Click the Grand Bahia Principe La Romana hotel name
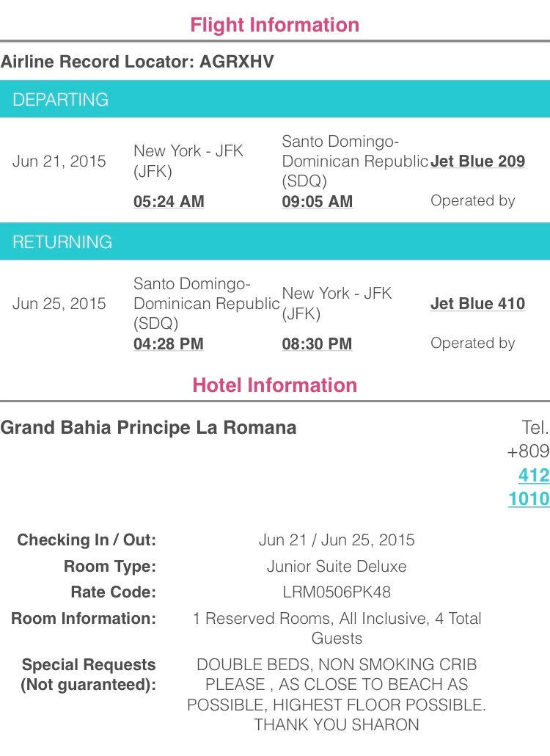Screen dimensions: 550x756 [x=149, y=427]
